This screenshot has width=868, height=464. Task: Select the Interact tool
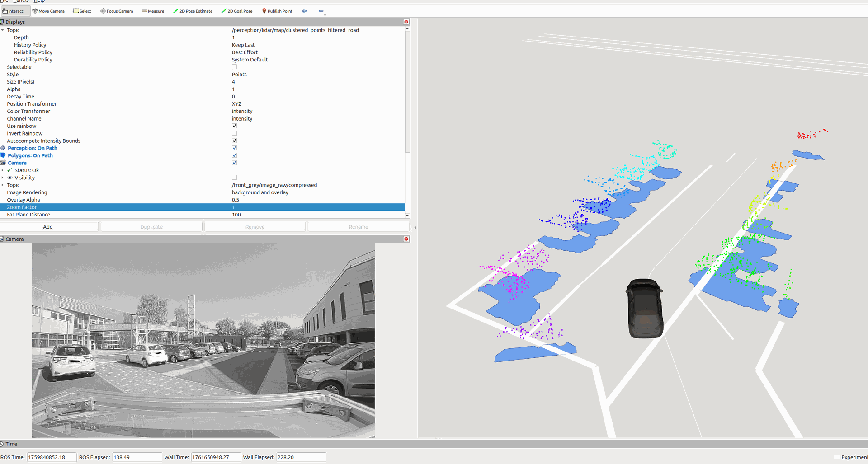tap(13, 11)
